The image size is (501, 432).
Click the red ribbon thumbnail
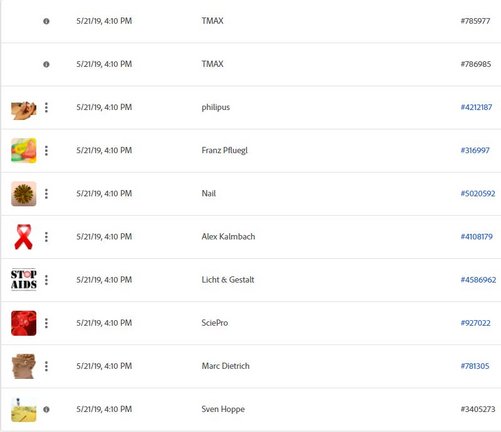click(23, 237)
